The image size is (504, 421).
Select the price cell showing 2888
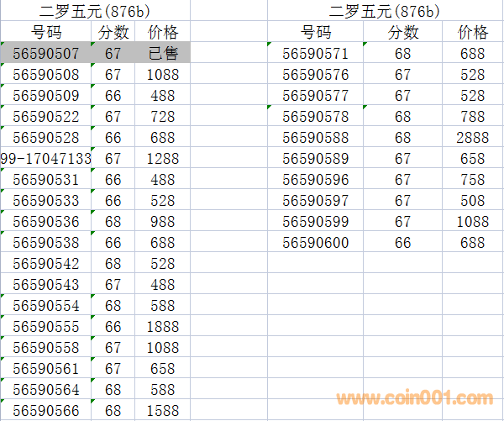472,138
